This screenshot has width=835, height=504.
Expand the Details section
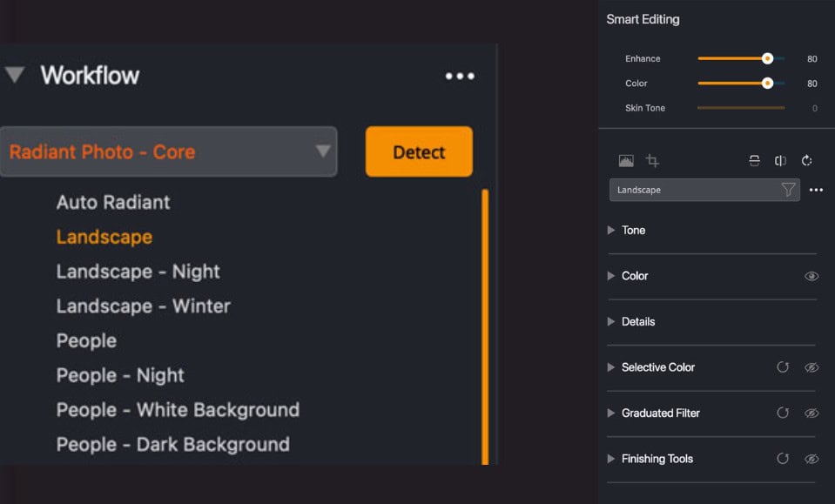pos(611,322)
